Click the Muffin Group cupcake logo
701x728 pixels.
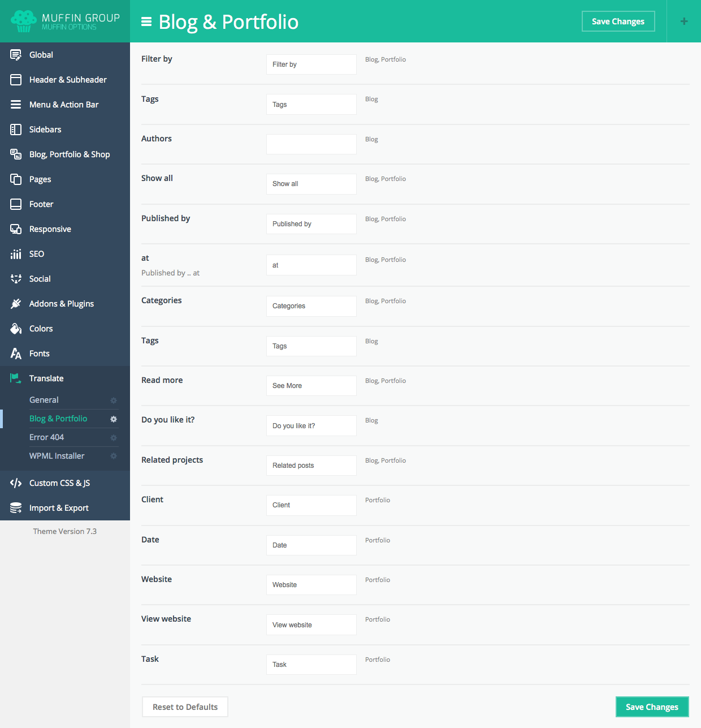23,21
